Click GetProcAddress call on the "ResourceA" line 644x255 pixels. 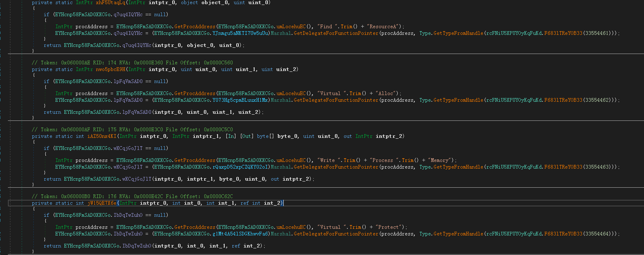pyautogui.click(x=195, y=27)
